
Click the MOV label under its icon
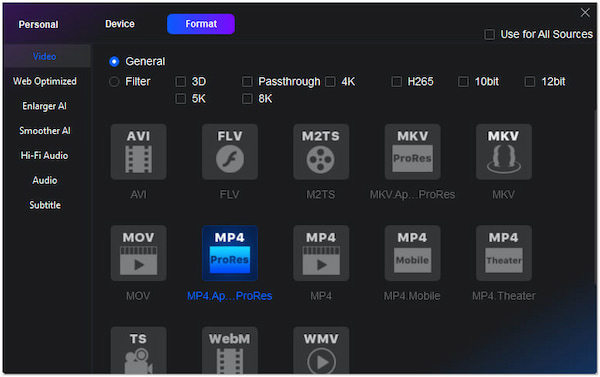[x=138, y=296]
